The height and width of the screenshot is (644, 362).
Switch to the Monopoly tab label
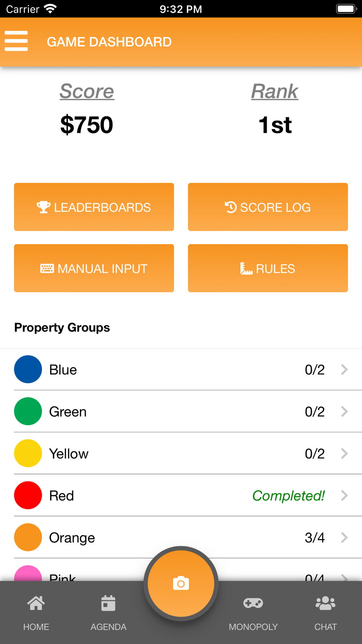point(253,627)
